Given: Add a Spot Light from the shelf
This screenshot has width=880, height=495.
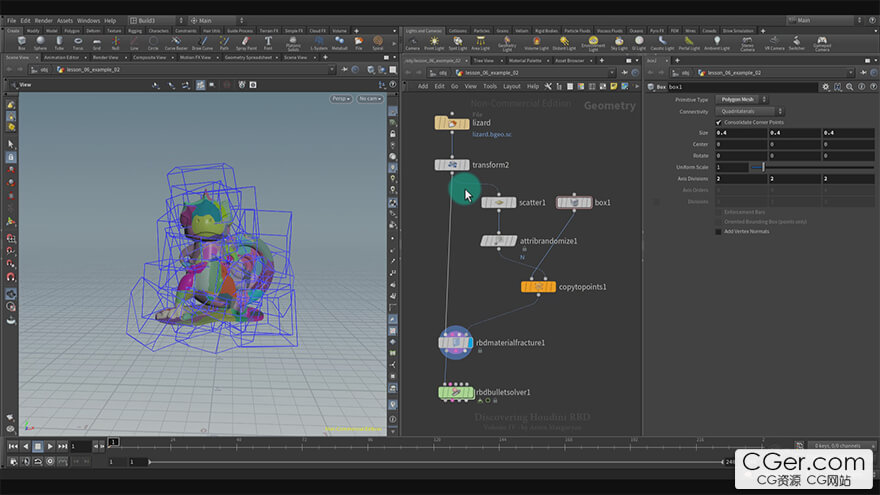Looking at the screenshot, I should 457,44.
